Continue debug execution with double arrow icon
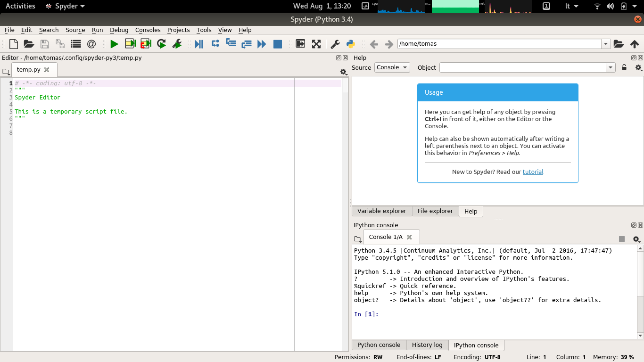 262,44
